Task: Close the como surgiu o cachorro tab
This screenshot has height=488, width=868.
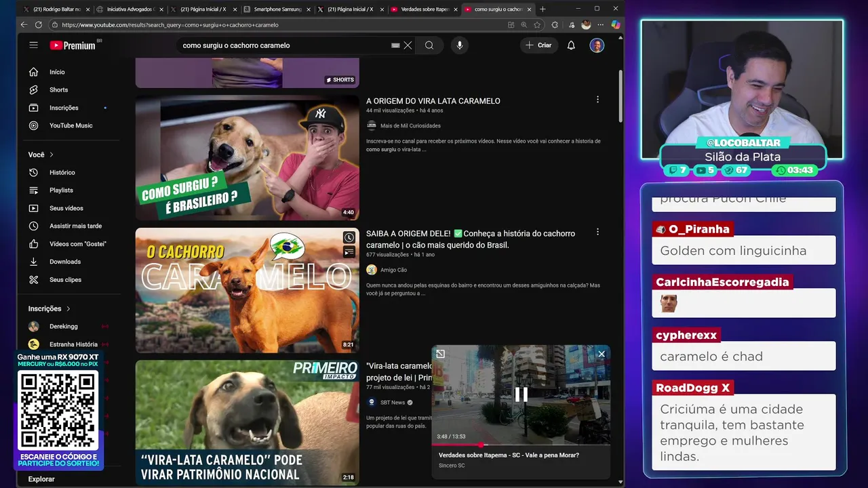Action: pos(529,9)
